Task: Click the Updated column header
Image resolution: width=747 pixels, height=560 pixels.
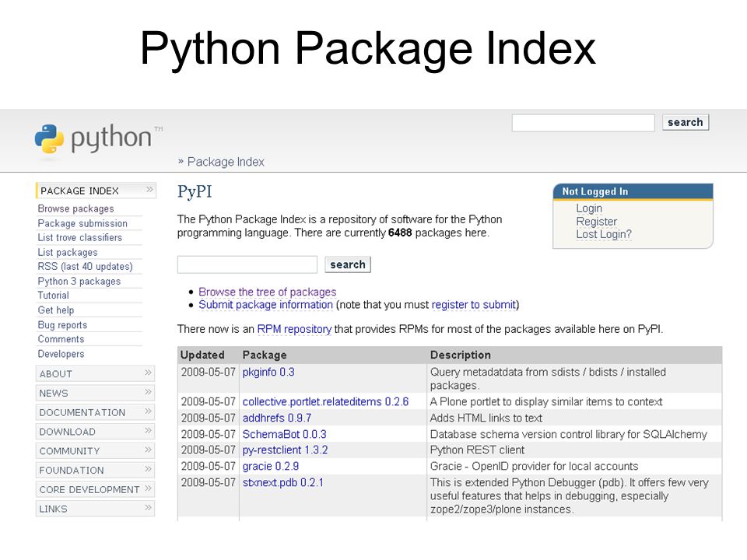Action: pyautogui.click(x=202, y=355)
